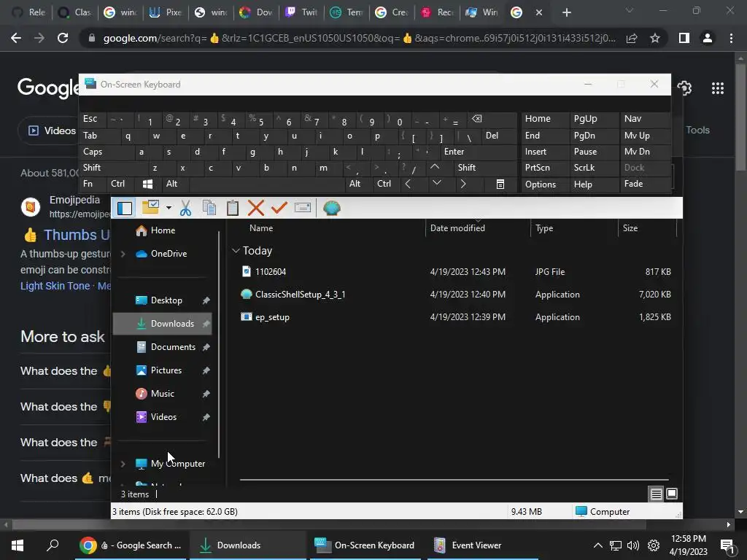The height and width of the screenshot is (560, 747).
Task: Toggle left Alt key on On-Screen Keyboard
Action: click(x=176, y=184)
